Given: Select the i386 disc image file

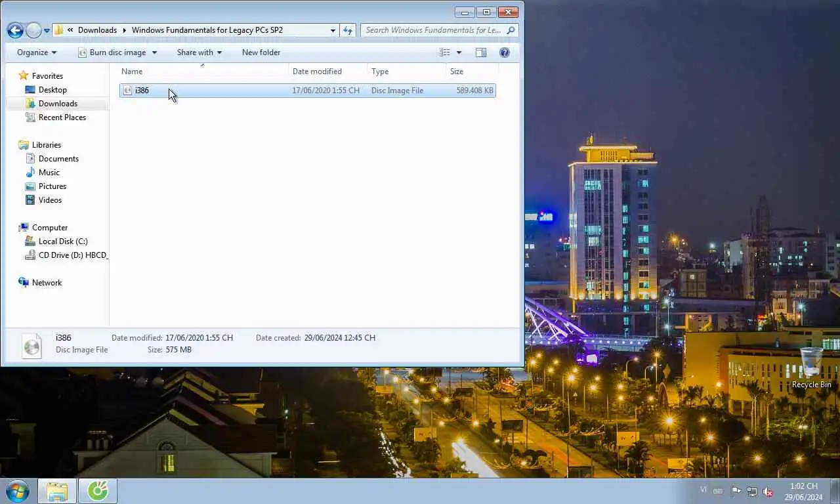Looking at the screenshot, I should pyautogui.click(x=307, y=91).
